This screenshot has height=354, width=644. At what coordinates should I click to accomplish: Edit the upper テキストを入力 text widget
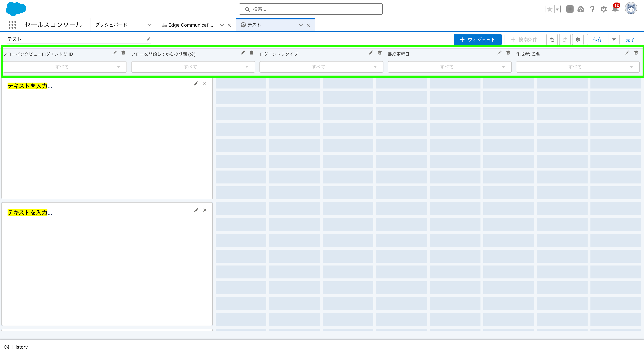196,83
